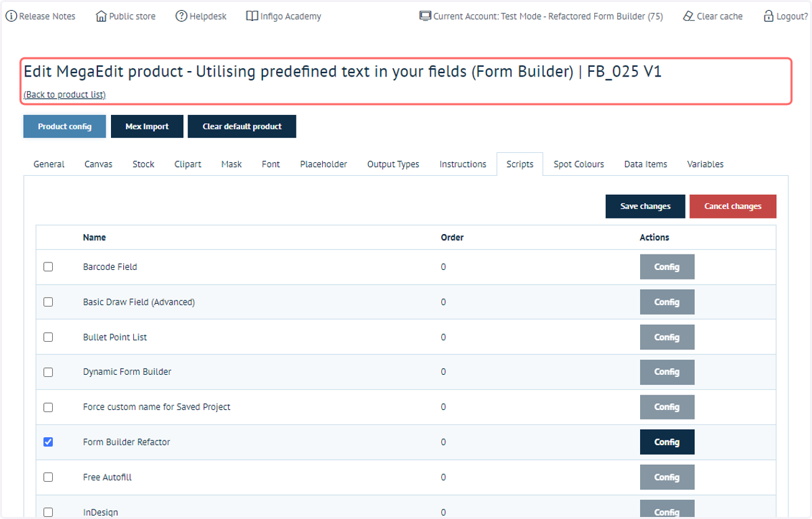This screenshot has height=519, width=812.
Task: Open the Helpdesk link
Action: (x=208, y=16)
